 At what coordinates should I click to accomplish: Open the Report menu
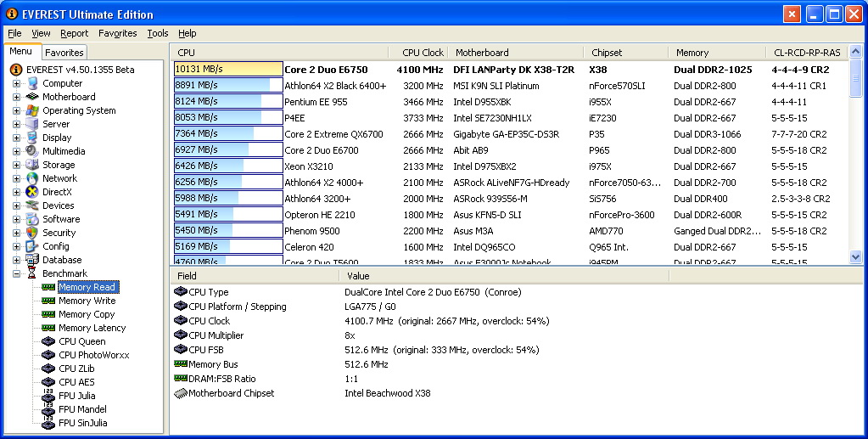[74, 33]
